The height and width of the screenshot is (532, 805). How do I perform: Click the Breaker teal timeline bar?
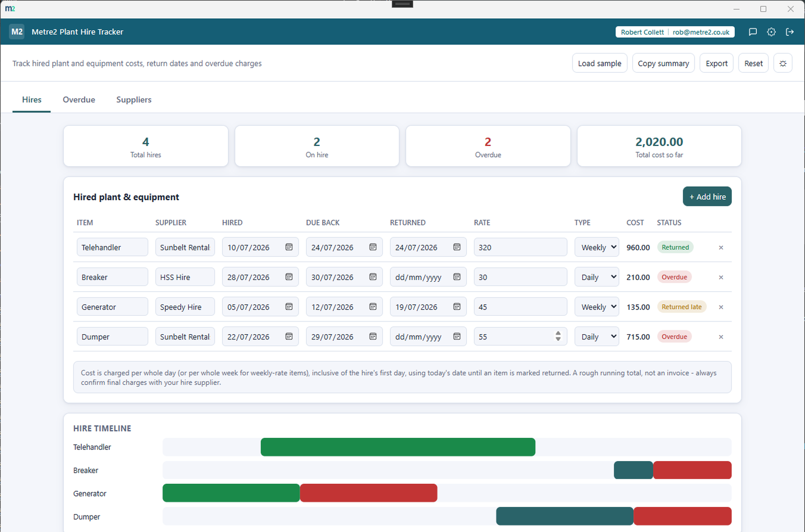pyautogui.click(x=633, y=470)
